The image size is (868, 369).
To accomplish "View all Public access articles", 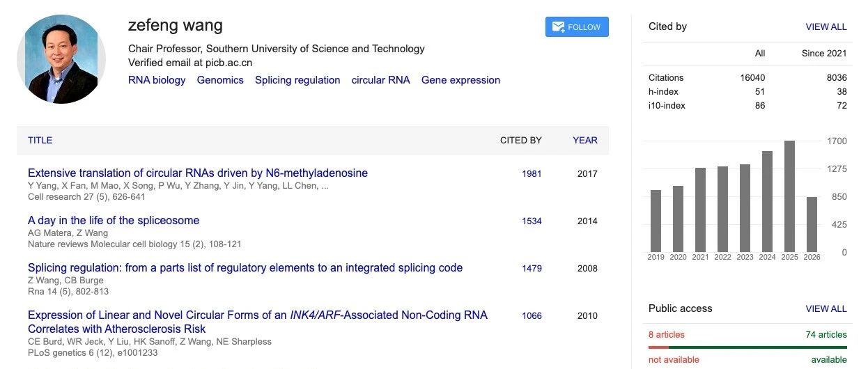I will click(826, 308).
